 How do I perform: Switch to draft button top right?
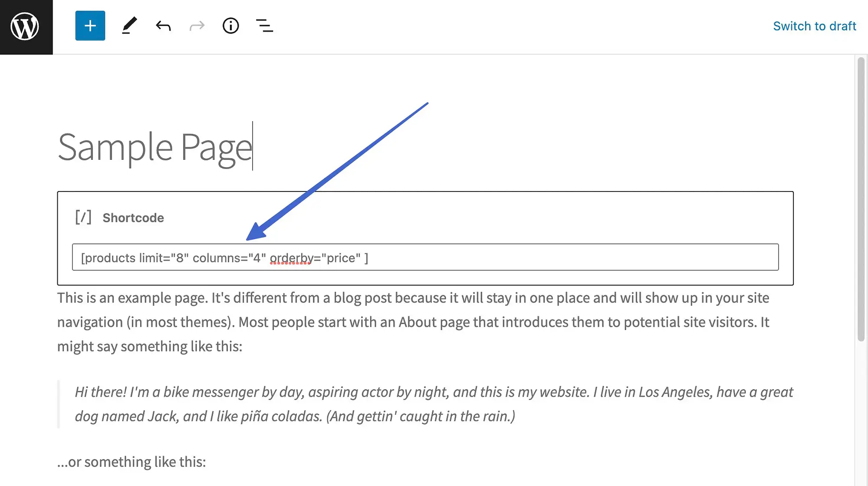(814, 26)
